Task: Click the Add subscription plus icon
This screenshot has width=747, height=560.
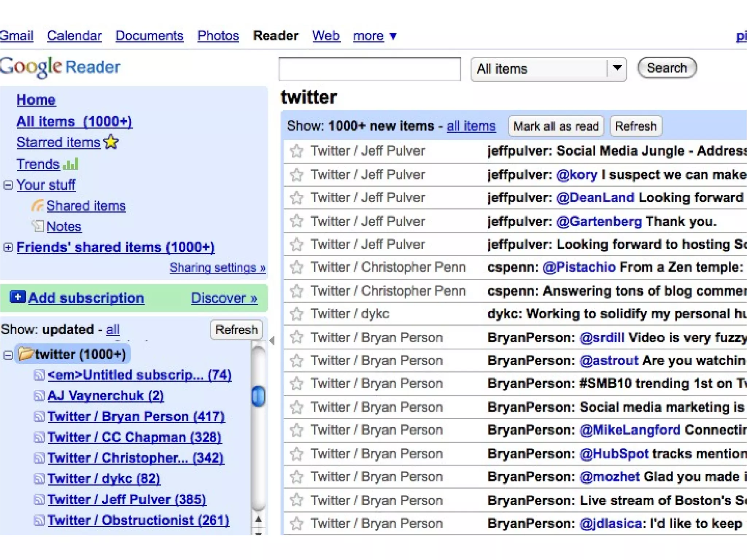Action: [x=18, y=297]
